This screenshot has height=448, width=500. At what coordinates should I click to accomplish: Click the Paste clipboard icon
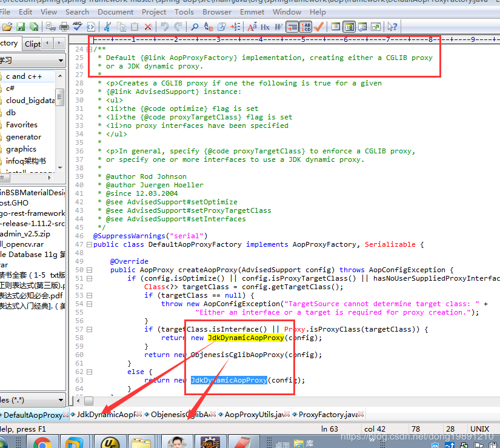click(135, 27)
